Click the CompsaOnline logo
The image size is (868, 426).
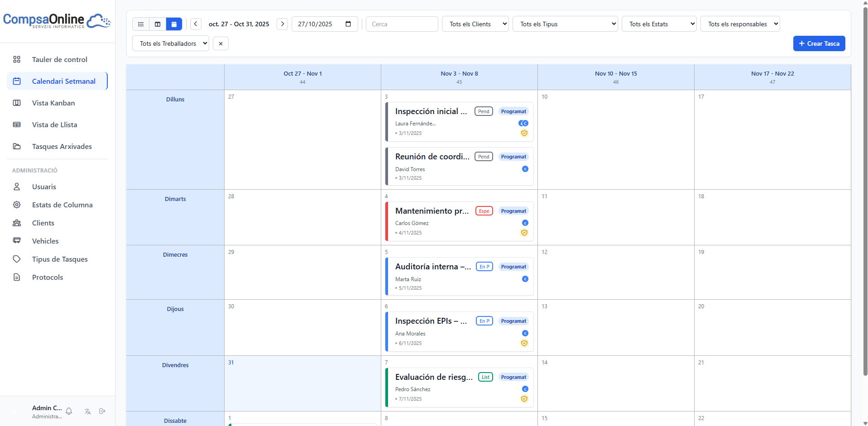click(x=57, y=20)
